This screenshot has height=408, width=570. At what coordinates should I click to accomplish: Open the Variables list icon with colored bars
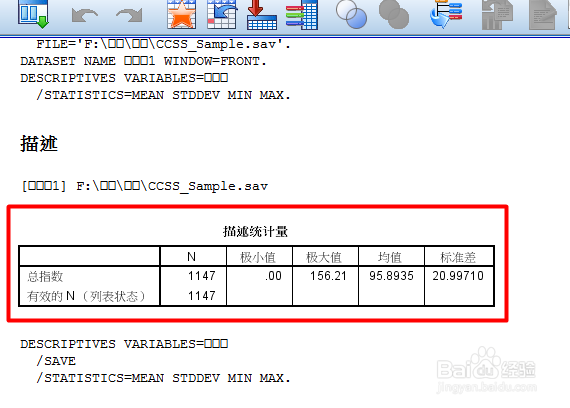point(302,15)
